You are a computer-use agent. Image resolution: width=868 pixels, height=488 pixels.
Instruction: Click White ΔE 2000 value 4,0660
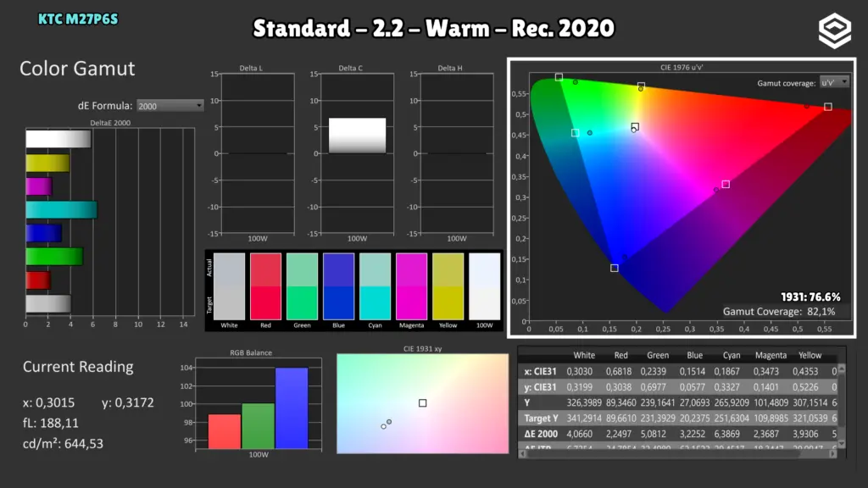(x=579, y=434)
